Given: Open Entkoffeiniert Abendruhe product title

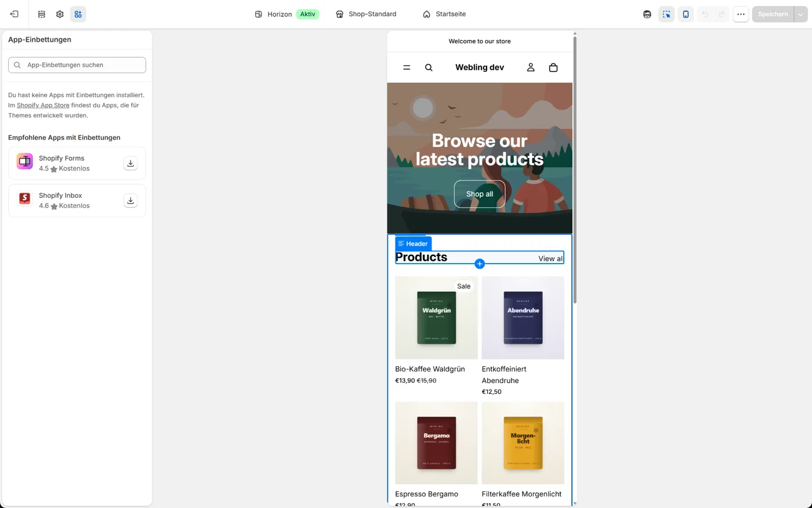Looking at the screenshot, I should tap(504, 374).
